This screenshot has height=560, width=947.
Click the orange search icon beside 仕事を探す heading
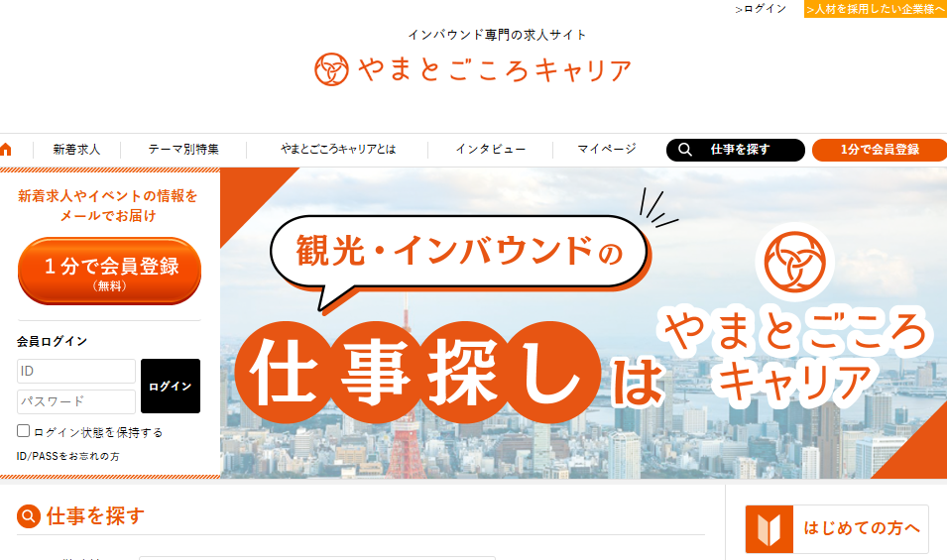(x=29, y=516)
